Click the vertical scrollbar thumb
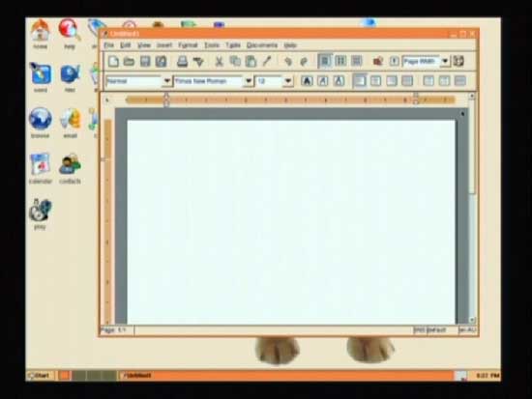 click(472, 147)
